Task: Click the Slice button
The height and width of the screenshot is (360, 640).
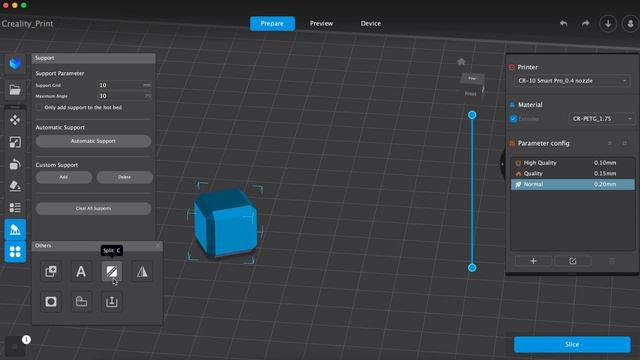Action: 572,344
